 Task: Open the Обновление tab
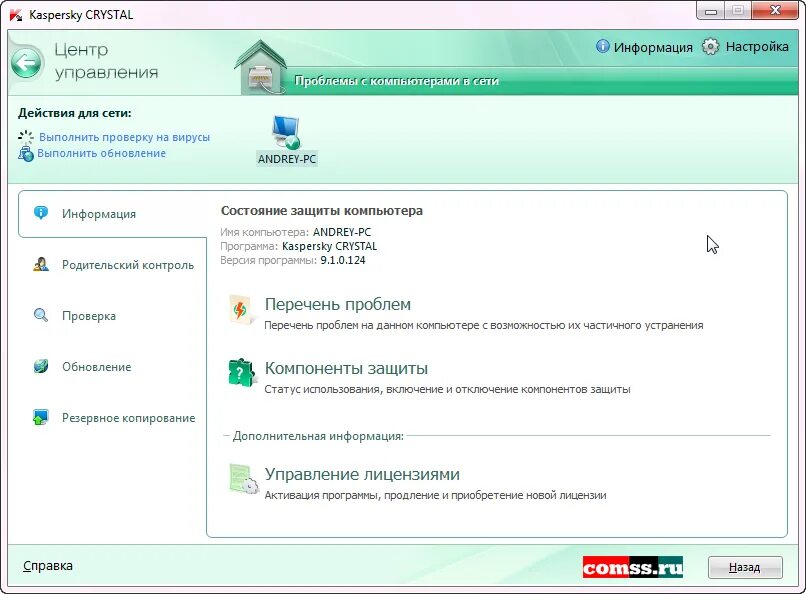[97, 367]
